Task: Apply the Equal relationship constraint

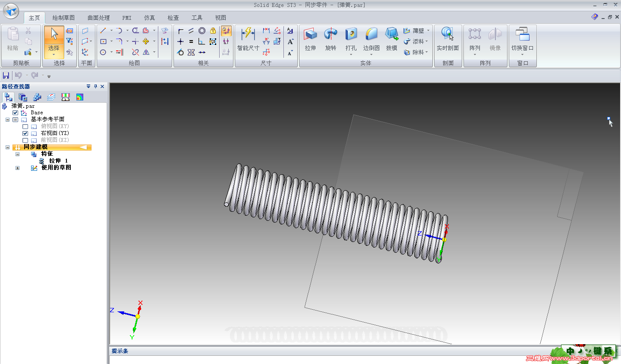Action: coord(191,41)
